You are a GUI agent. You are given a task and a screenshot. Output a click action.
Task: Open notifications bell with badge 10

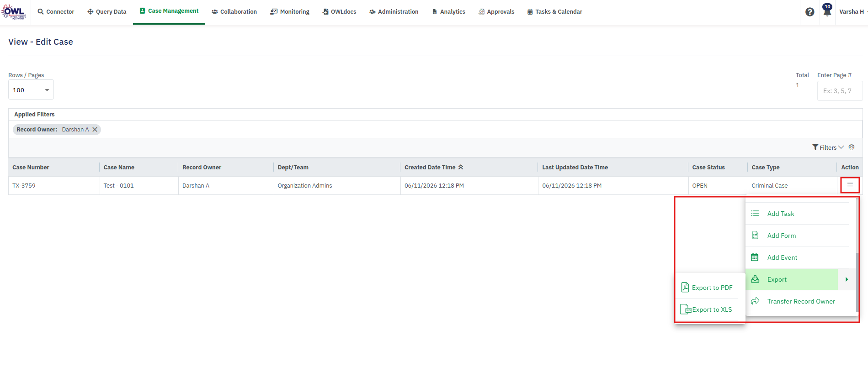click(827, 10)
